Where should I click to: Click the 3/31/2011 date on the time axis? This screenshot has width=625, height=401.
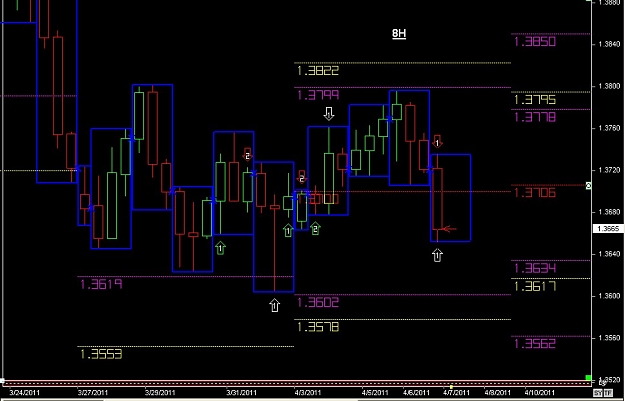(x=242, y=393)
